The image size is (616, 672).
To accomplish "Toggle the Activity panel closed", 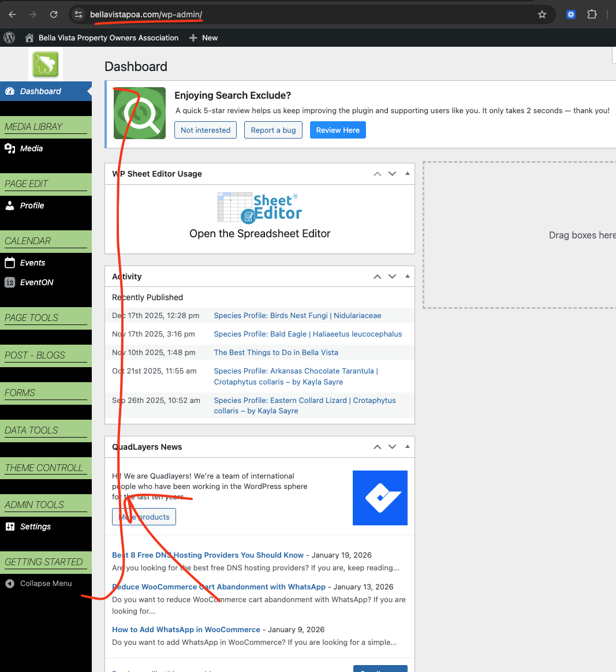I will point(407,277).
